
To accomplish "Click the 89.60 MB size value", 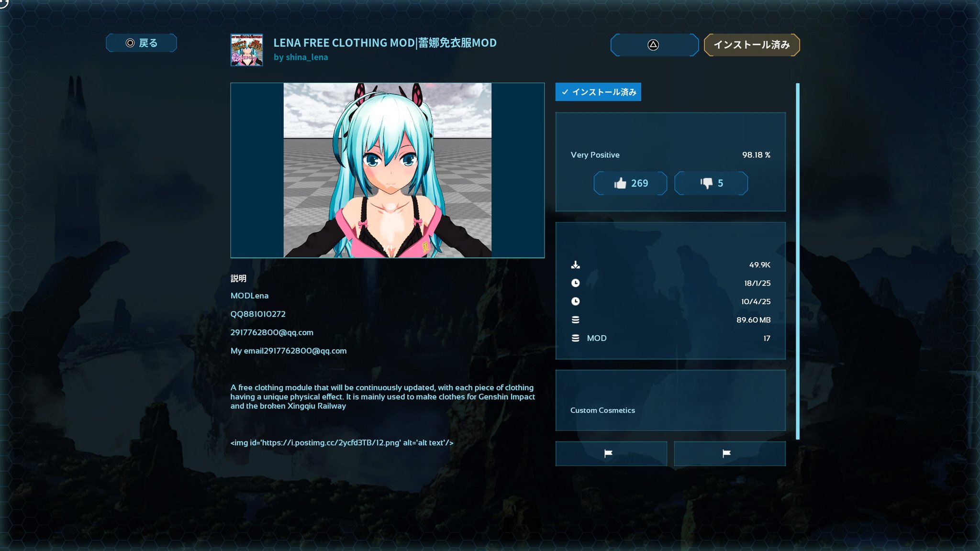I will (754, 320).
